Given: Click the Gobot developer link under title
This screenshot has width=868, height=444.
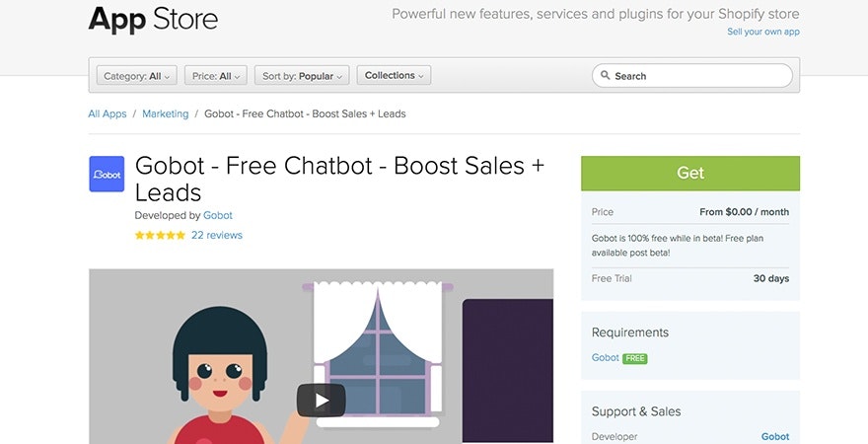Looking at the screenshot, I should [218, 215].
